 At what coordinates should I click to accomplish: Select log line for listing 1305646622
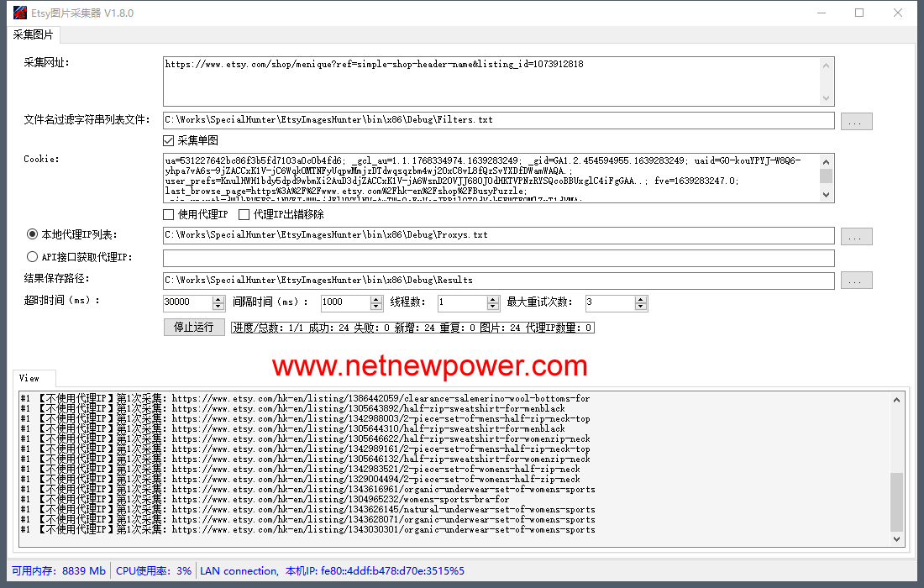point(305,439)
